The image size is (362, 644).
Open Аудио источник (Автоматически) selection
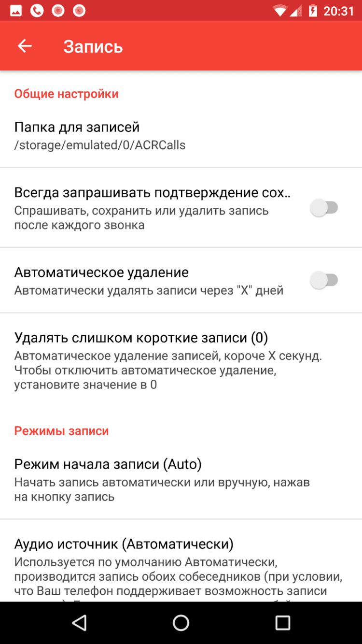click(181, 560)
